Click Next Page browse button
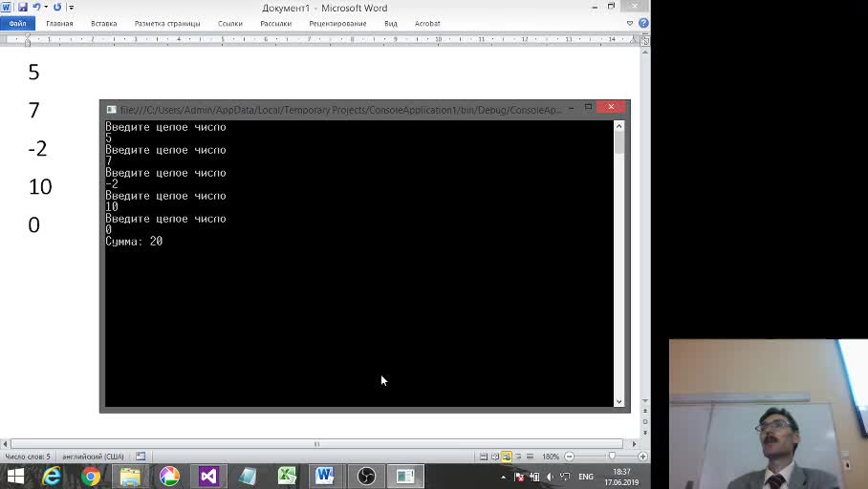This screenshot has height=489, width=868. coord(645,433)
